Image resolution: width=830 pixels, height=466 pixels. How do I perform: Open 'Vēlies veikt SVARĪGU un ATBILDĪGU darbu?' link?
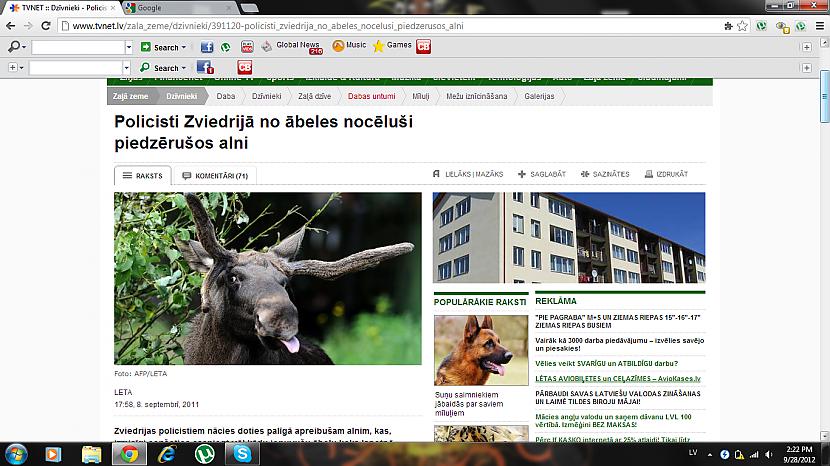pos(606,363)
